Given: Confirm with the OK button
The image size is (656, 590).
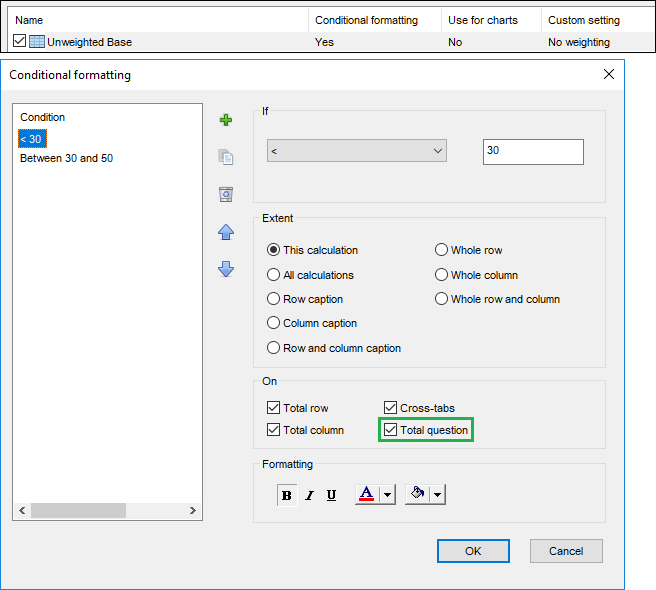Looking at the screenshot, I should [473, 551].
